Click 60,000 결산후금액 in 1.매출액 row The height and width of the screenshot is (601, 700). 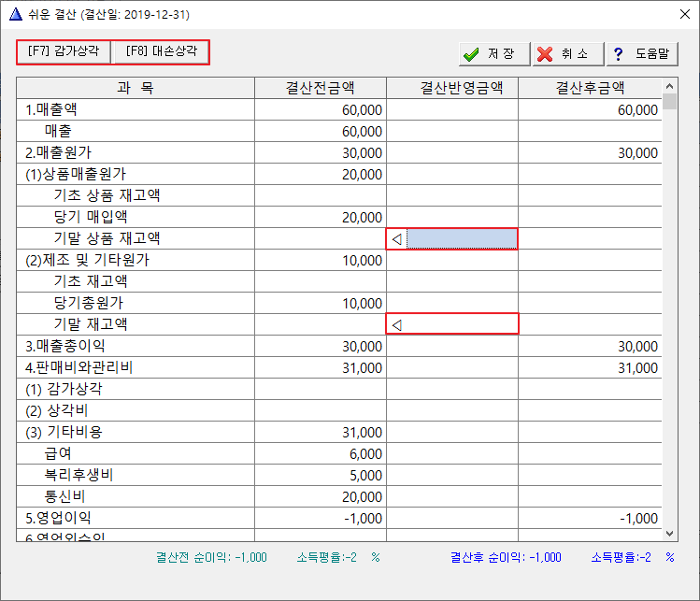click(637, 110)
